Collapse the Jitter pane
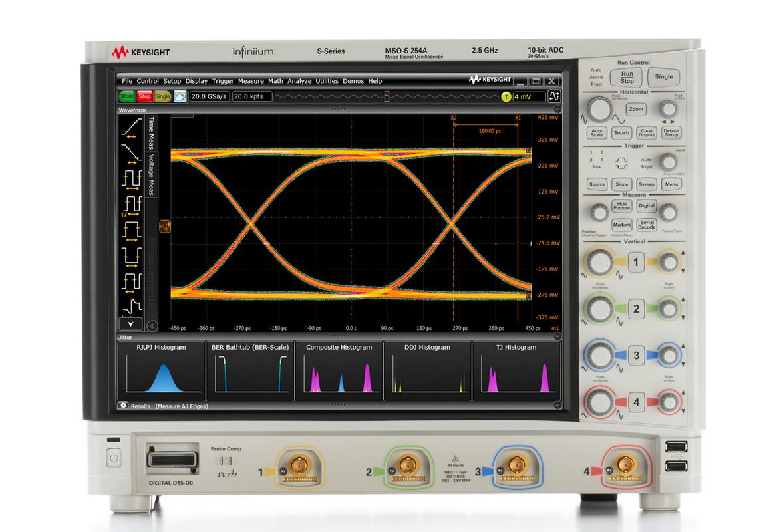Viewport: 779px width, 532px height. (x=557, y=336)
